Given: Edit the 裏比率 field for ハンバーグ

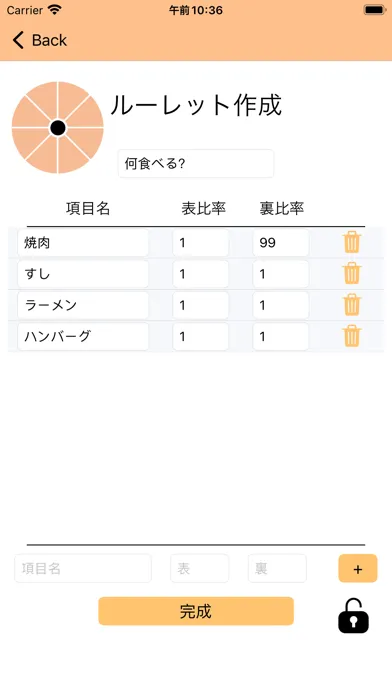Looking at the screenshot, I should 281,336.
